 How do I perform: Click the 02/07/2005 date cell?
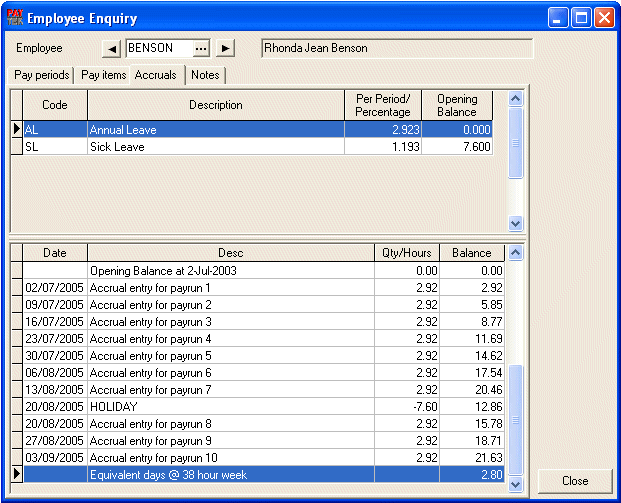[x=55, y=288]
